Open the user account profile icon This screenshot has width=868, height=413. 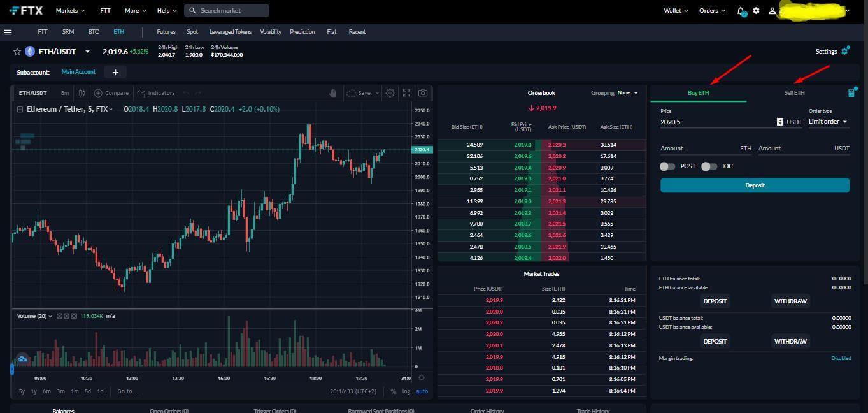(x=772, y=11)
